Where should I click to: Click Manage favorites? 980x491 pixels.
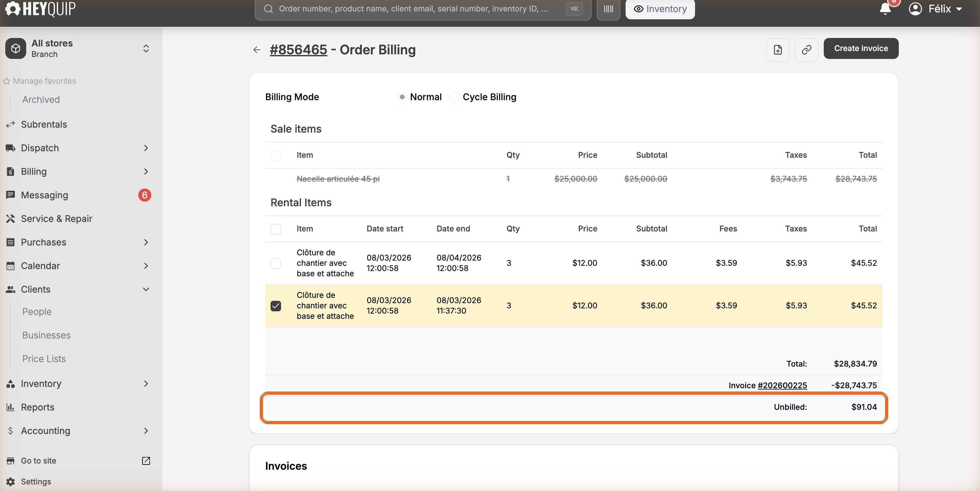[40, 81]
